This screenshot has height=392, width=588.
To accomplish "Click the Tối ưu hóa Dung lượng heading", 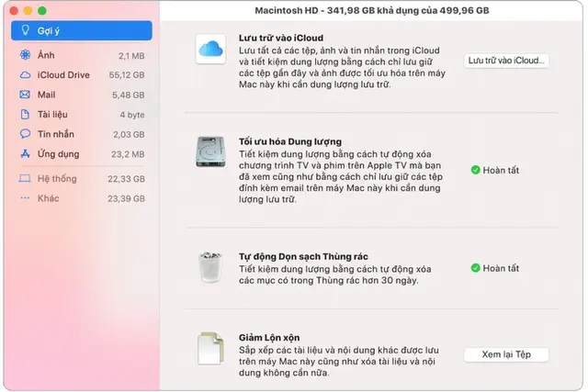I will [x=290, y=141].
